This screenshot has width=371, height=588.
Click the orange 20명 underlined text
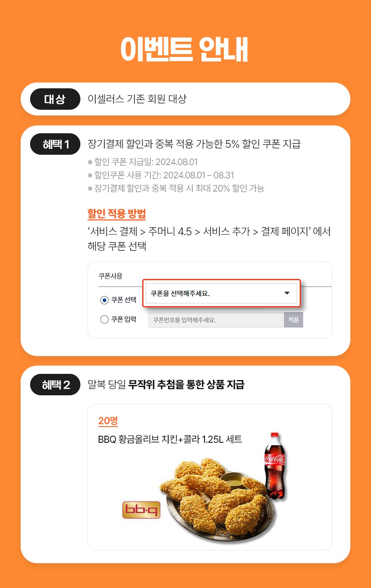tap(108, 421)
